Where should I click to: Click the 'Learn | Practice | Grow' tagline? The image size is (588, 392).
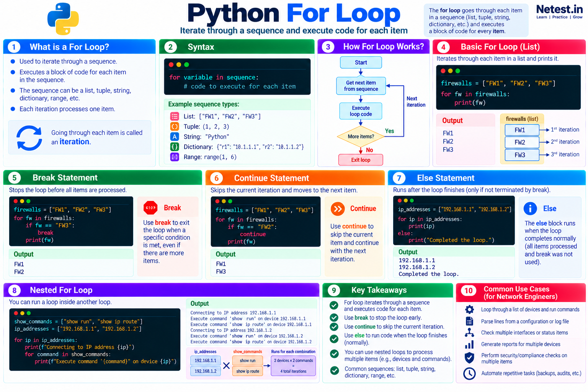click(559, 17)
